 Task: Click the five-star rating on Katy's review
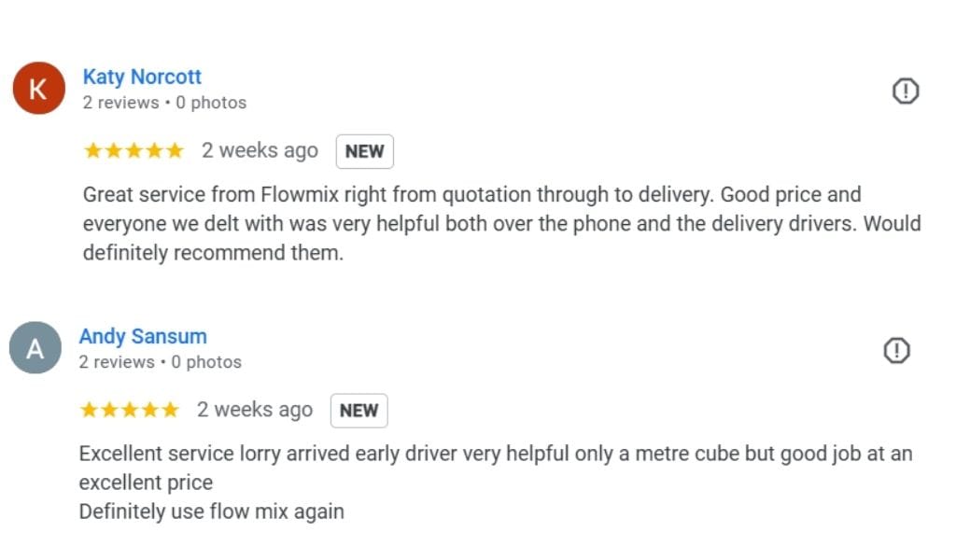(134, 150)
